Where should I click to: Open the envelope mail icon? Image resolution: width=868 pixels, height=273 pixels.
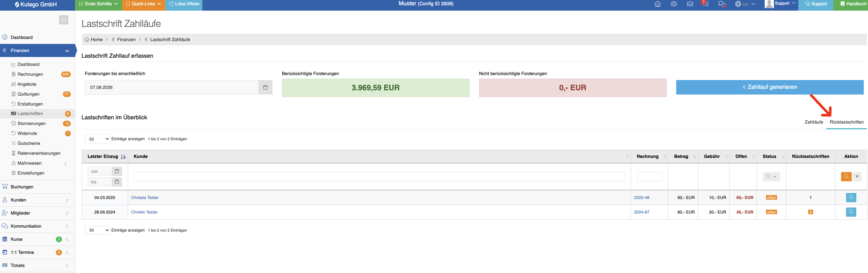coord(690,4)
